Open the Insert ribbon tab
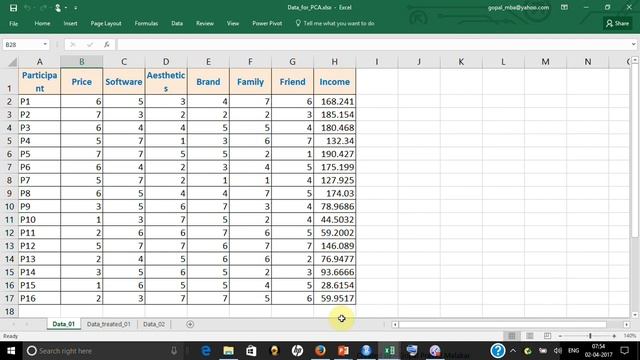Screen dimensions: 640x360 click(70, 24)
